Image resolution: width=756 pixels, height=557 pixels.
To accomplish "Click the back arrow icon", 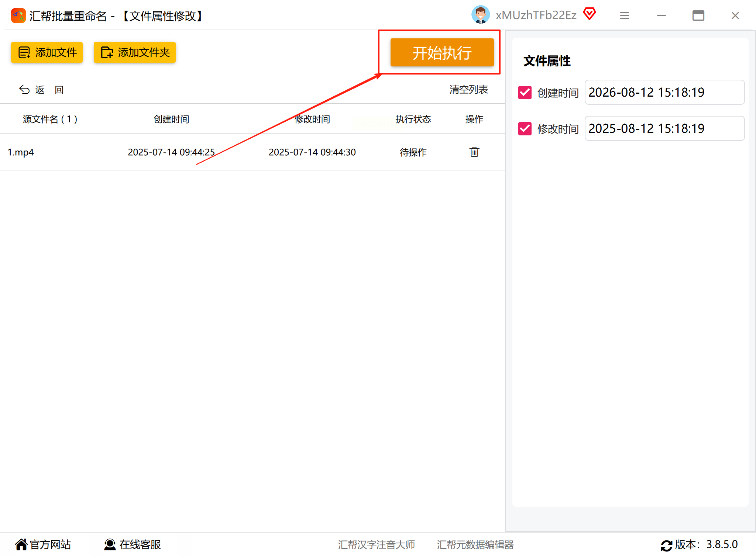I will (x=24, y=90).
